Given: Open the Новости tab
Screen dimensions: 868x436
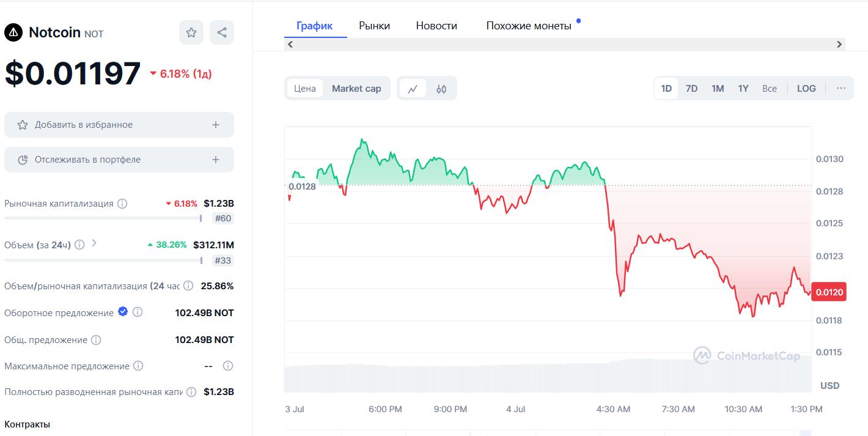Looking at the screenshot, I should [x=436, y=26].
